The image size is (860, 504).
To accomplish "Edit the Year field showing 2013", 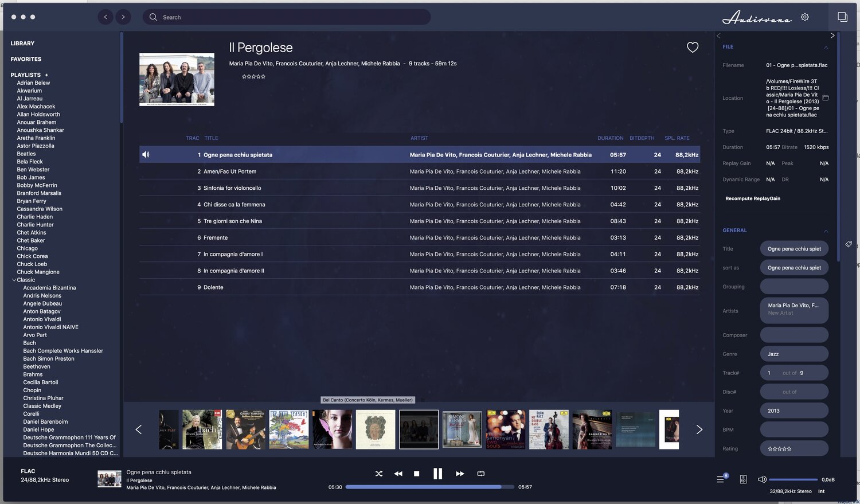I will click(794, 411).
